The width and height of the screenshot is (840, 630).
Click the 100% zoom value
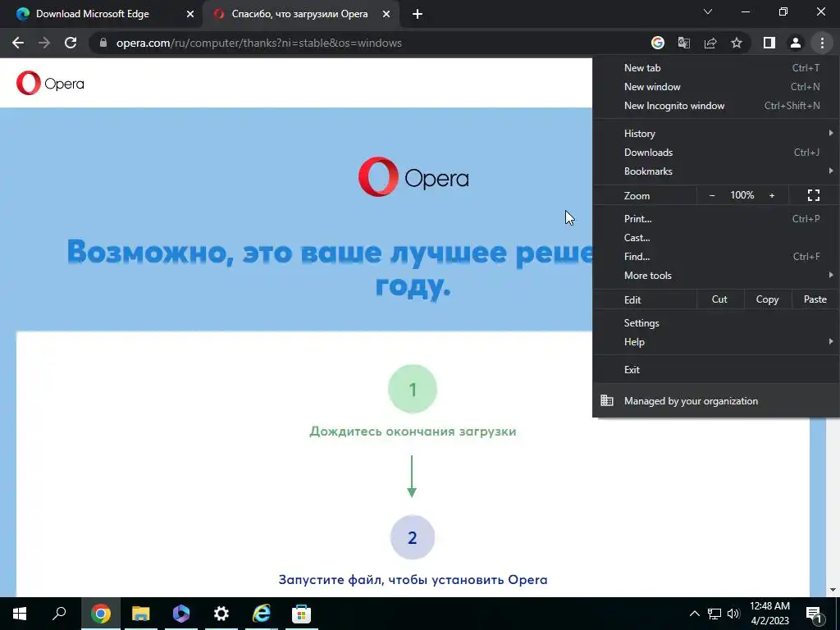pos(742,195)
